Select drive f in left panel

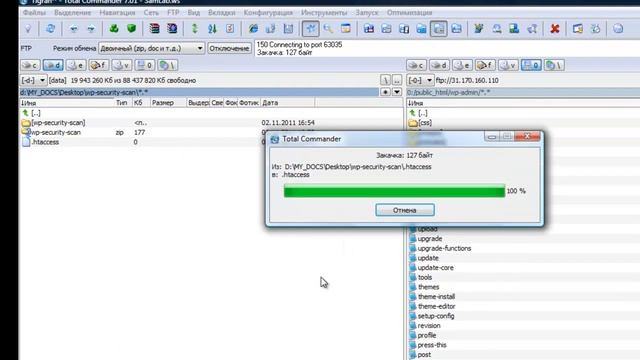(x=99, y=65)
